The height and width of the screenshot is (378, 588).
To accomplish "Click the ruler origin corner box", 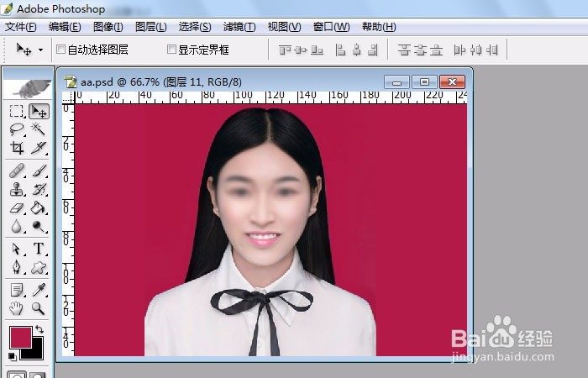I will [68, 97].
